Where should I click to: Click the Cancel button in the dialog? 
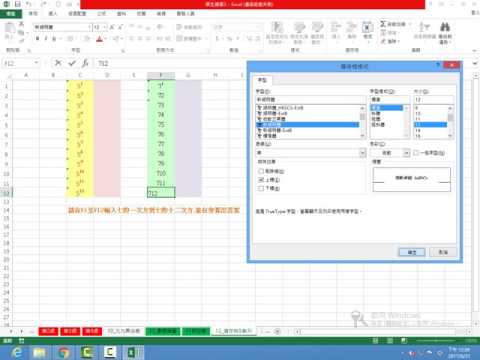pos(443,252)
